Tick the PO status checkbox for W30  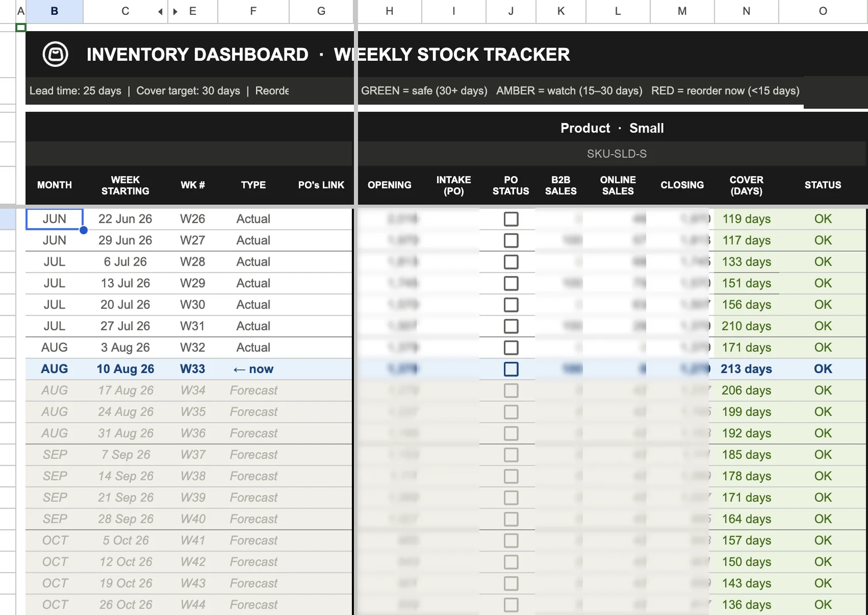(x=511, y=305)
